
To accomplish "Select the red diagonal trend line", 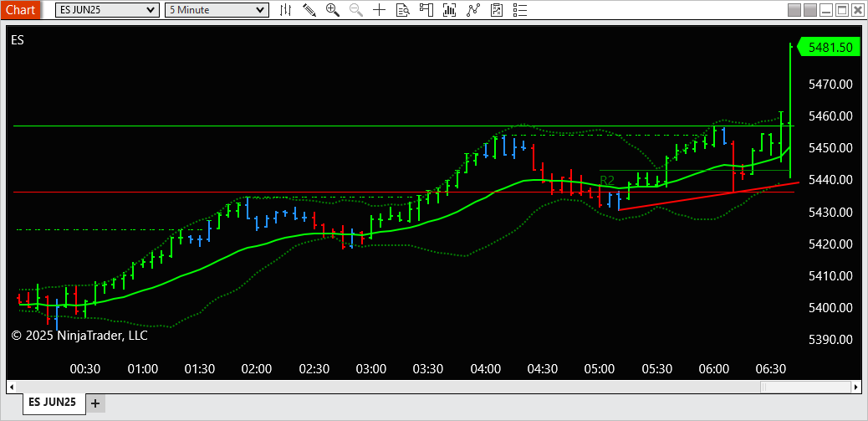I will pos(708,196).
